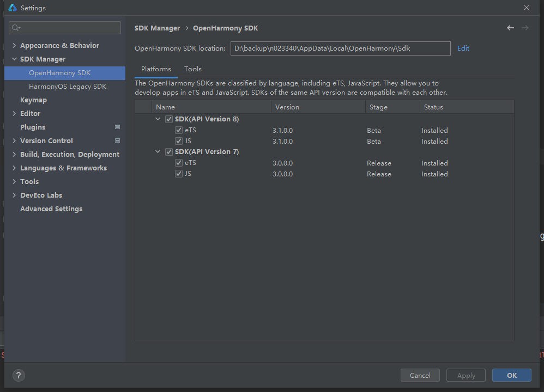Collapse the SDK(API Version 8) group
The height and width of the screenshot is (392, 544).
158,119
